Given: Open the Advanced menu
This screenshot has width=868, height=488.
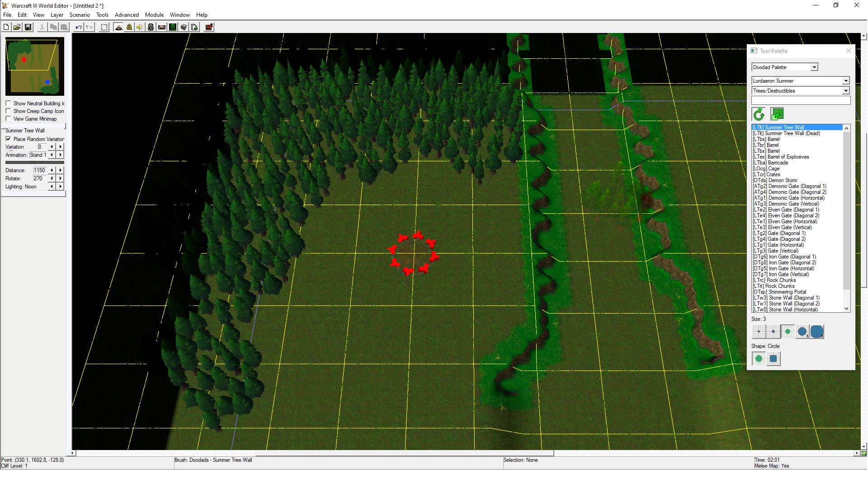Looking at the screenshot, I should click(127, 15).
